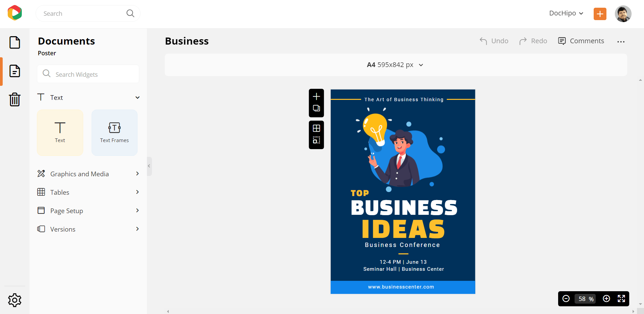Add a new page with plus icon
Screen dimensions: 644x314
click(316, 97)
